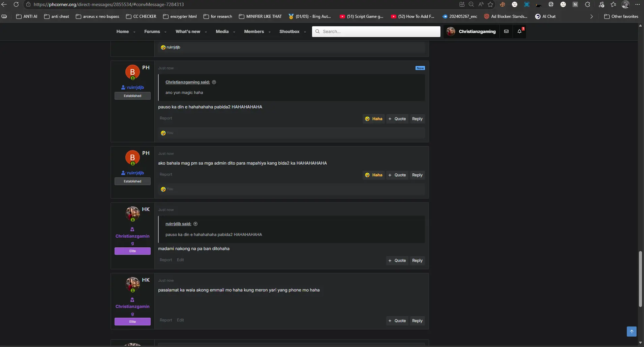Click the browser profile avatar icon
644x347 pixels.
625,4
